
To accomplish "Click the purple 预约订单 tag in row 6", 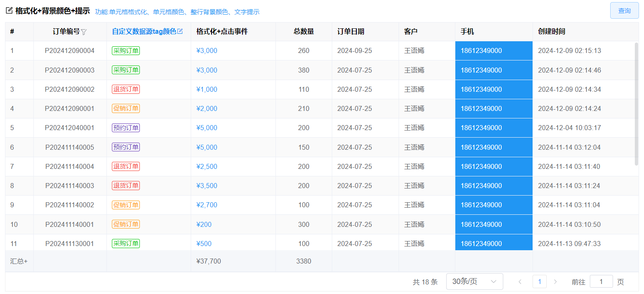I will 126,147.
